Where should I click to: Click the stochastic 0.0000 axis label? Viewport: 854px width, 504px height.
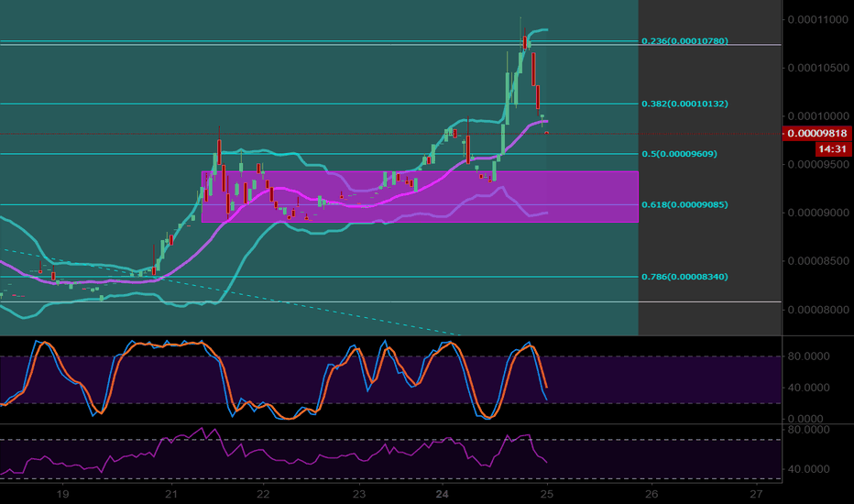[805, 419]
